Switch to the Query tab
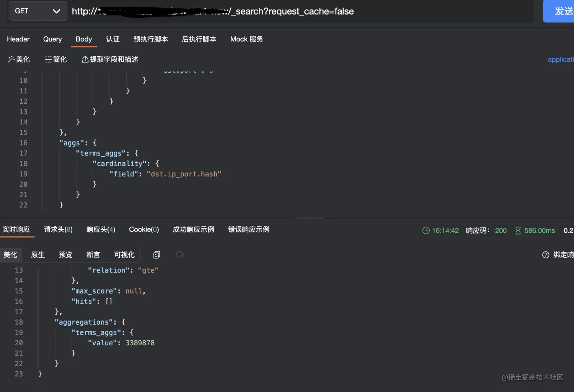Viewport: 574px width, 392px height. (52, 39)
